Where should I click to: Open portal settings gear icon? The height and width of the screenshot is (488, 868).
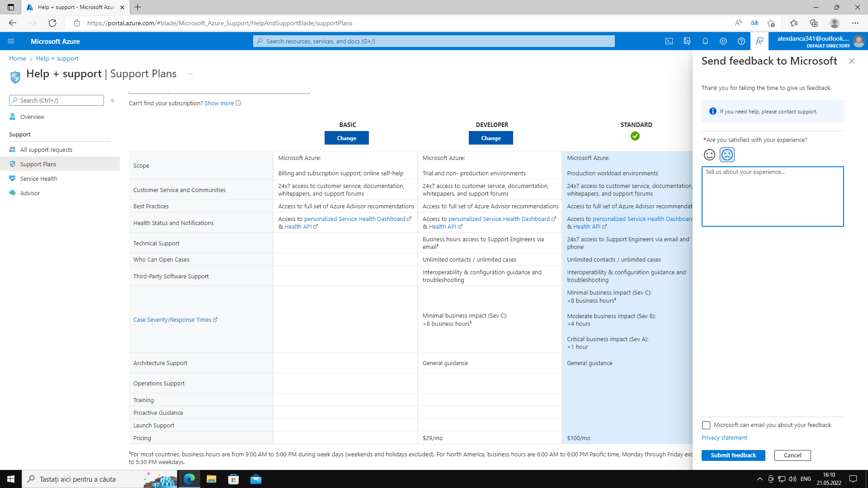(x=723, y=41)
